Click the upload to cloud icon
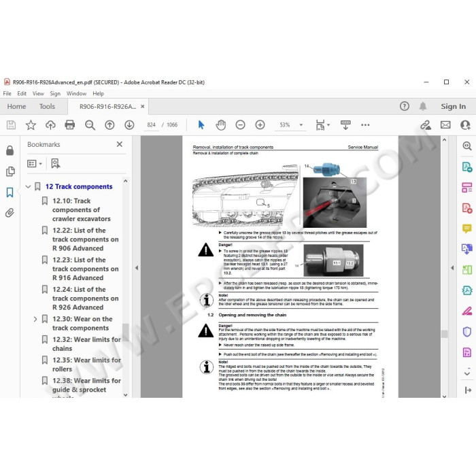476x476 pixels. pos(50,124)
